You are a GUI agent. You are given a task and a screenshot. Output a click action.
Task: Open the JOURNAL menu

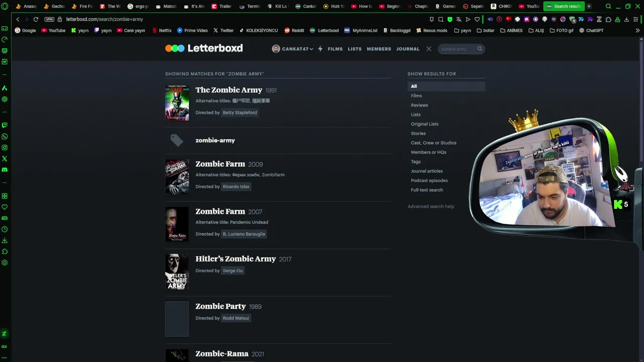(x=408, y=49)
